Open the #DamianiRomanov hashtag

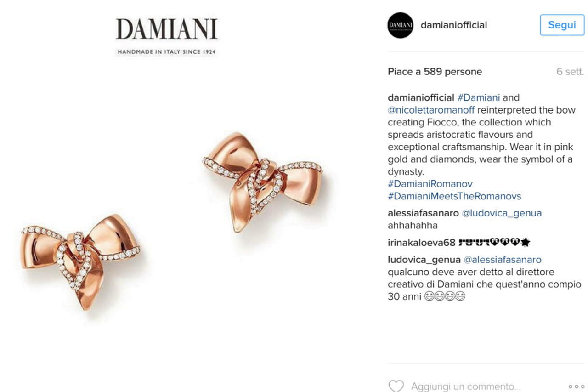(430, 184)
